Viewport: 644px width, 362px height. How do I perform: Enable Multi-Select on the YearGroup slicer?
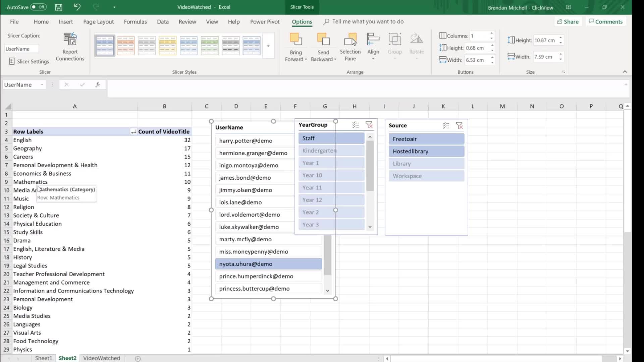[356, 125]
